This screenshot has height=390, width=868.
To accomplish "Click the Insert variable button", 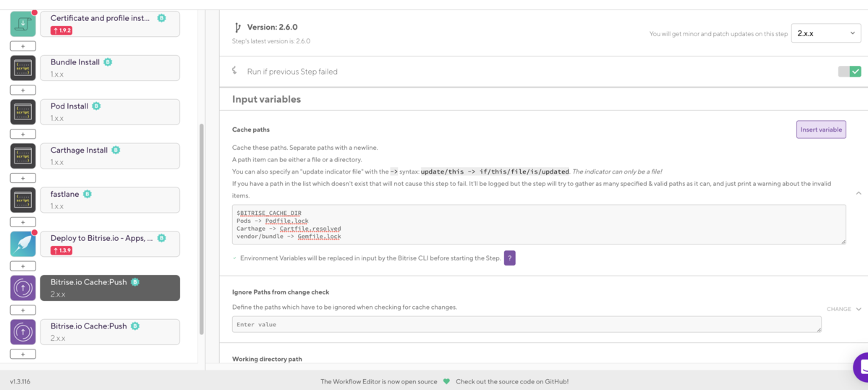I will (821, 130).
